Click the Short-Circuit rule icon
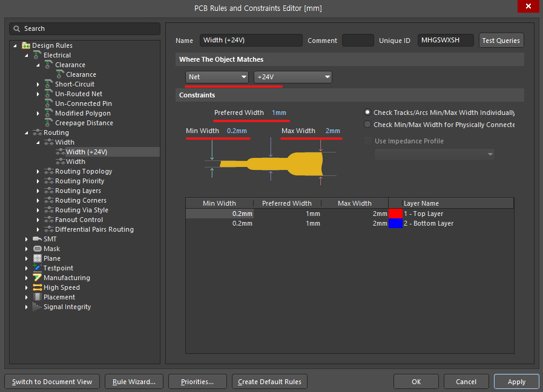 (49, 84)
